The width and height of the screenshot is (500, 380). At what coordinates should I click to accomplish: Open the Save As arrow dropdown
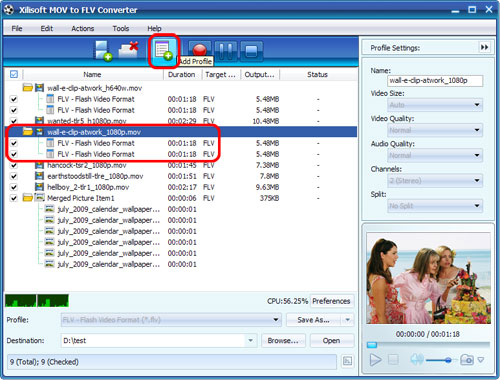(x=348, y=320)
